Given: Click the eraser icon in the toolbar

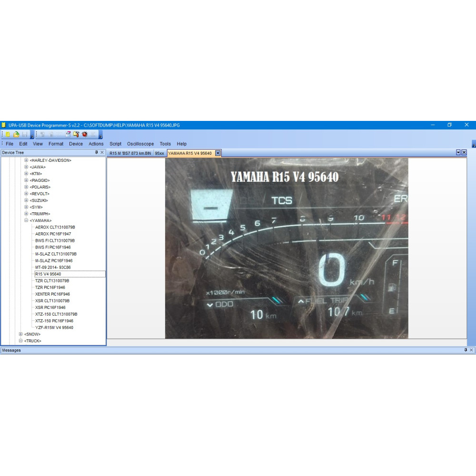Looking at the screenshot, I should (x=68, y=134).
